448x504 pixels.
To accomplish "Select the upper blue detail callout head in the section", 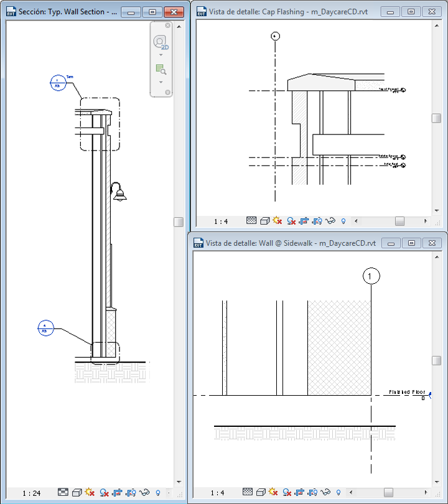I will point(58,83).
